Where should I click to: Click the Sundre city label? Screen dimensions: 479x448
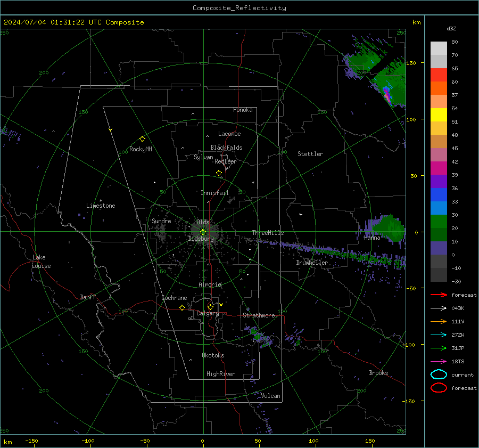click(161, 221)
